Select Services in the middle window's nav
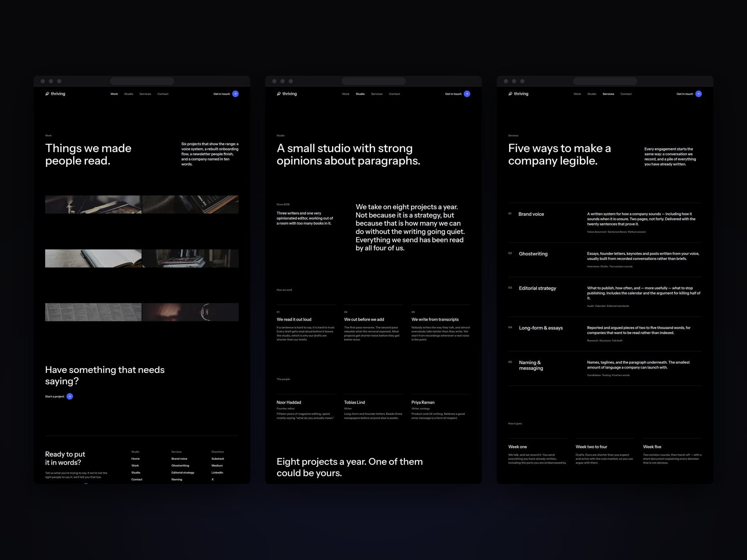Viewport: 747px width, 560px height. pyautogui.click(x=377, y=94)
